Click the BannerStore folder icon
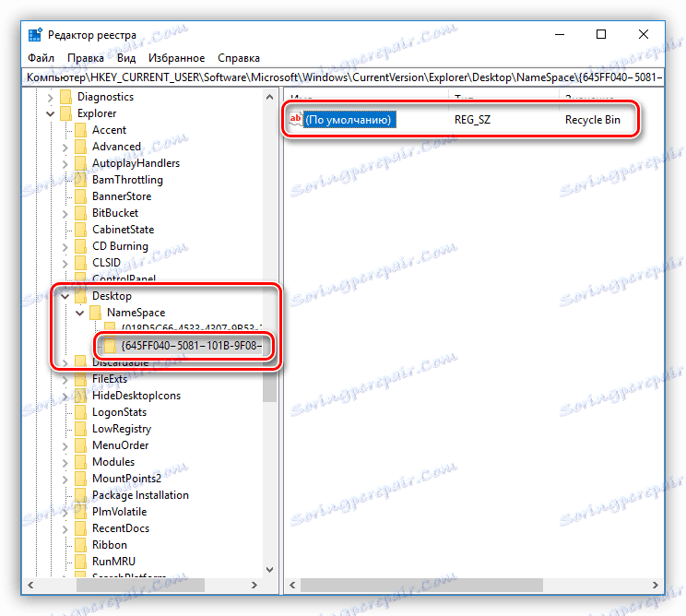The width and height of the screenshot is (686, 616). [x=80, y=196]
